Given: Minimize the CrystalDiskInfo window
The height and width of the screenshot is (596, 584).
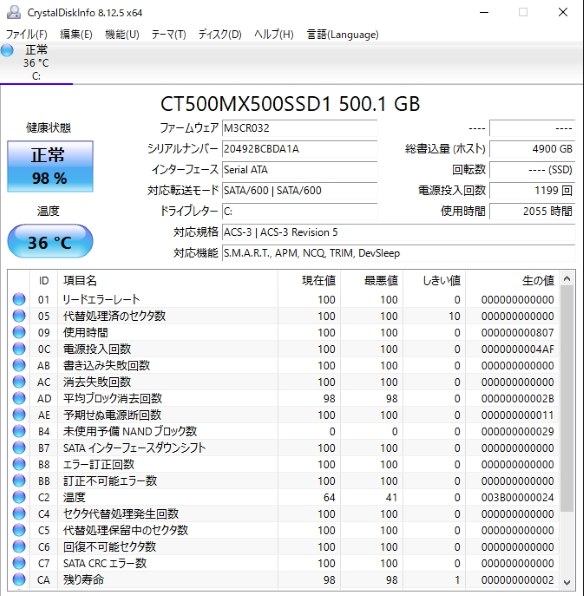Looking at the screenshot, I should click(484, 13).
